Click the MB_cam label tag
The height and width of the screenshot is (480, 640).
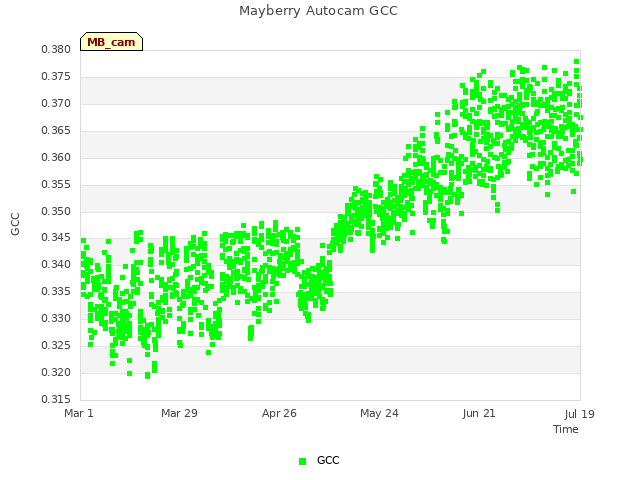111,42
